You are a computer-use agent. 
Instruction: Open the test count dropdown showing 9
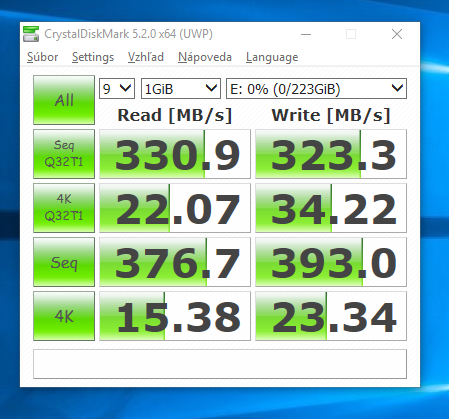pyautogui.click(x=117, y=89)
